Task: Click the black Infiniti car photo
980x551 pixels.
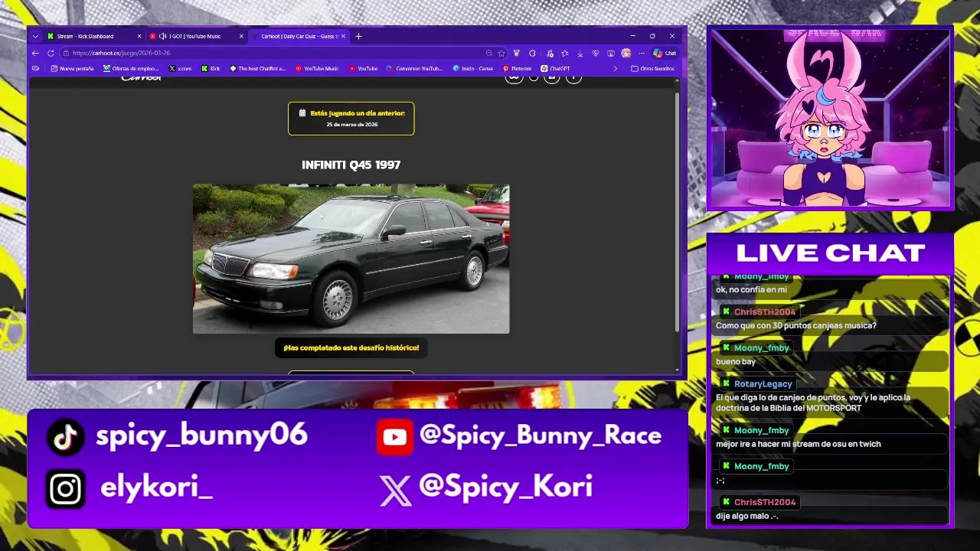Action: pyautogui.click(x=351, y=259)
